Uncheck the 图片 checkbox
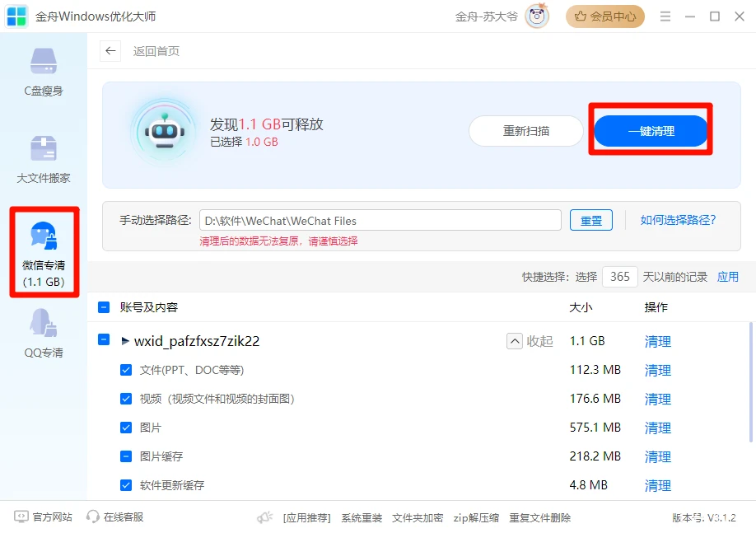 [126, 428]
